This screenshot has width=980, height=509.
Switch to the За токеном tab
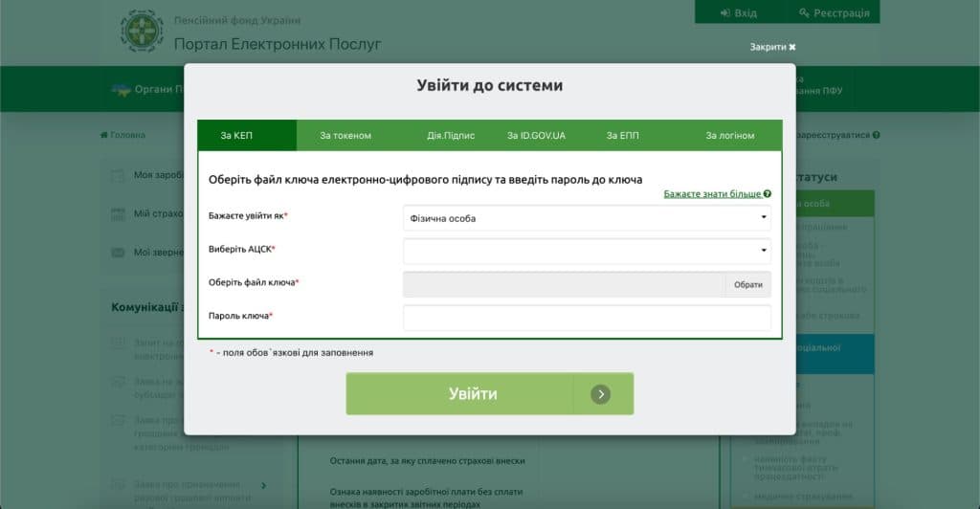pos(345,136)
